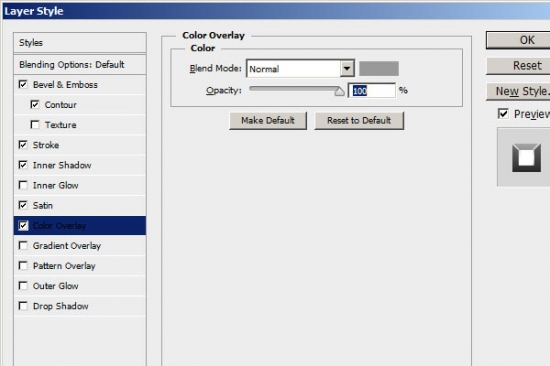This screenshot has height=366, width=550.
Task: Click the Normal blend mode combo box
Action: (301, 68)
